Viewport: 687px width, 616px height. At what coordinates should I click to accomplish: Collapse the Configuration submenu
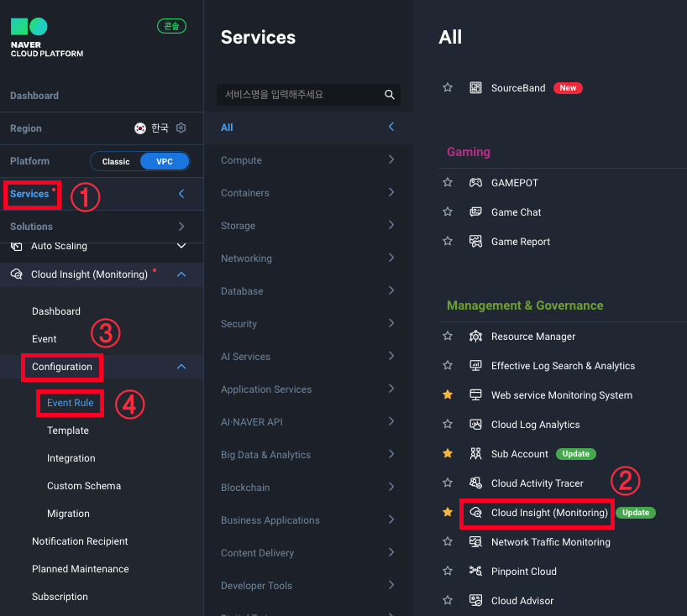point(181,367)
